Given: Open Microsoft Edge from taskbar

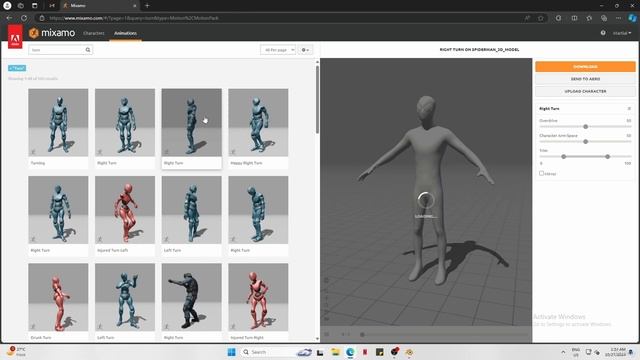Looking at the screenshot, I should (350, 352).
